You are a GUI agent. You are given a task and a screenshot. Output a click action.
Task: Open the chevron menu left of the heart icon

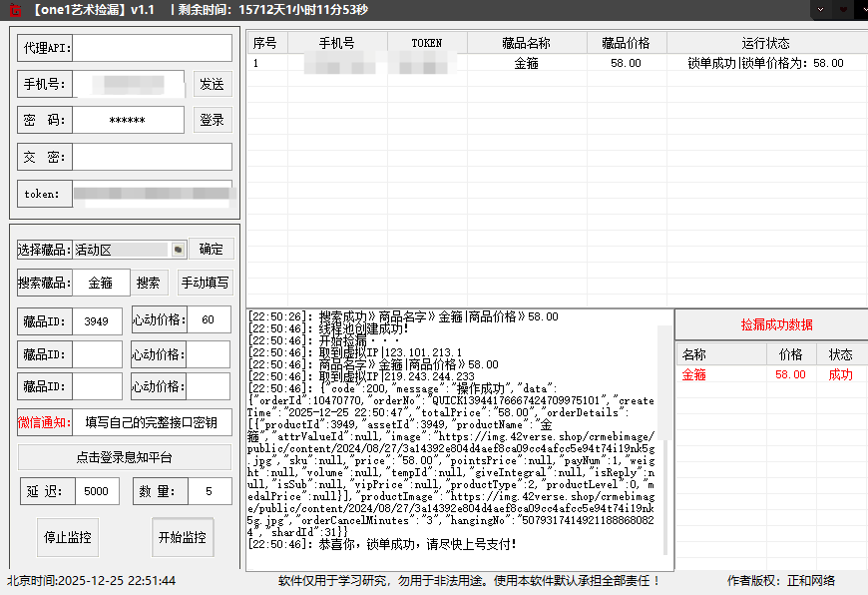820,9
